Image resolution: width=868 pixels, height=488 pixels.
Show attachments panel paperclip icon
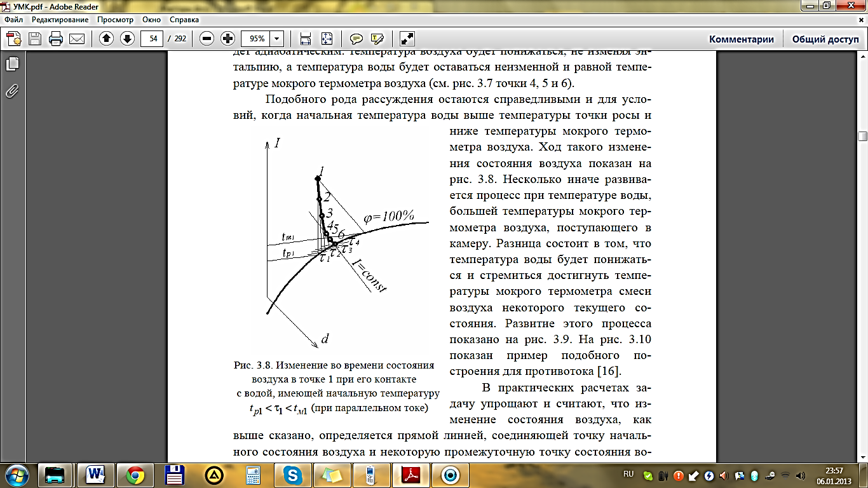coord(12,91)
